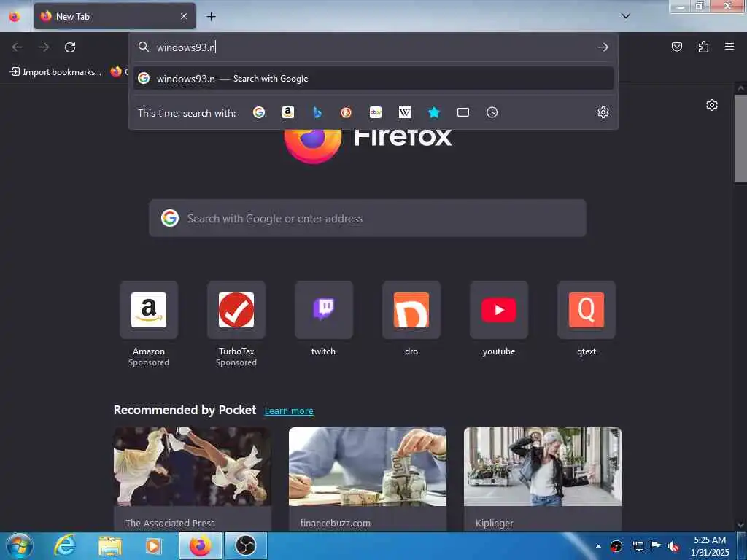Click the scrollbar down arrow

click(740, 525)
